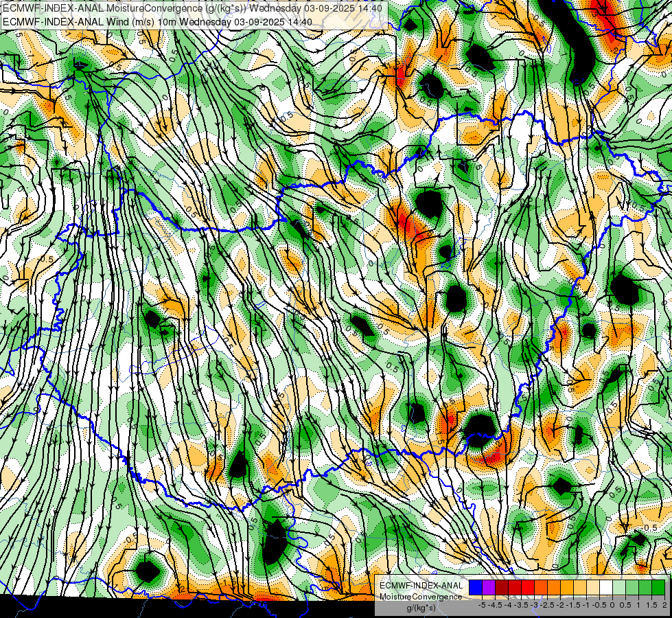This screenshot has width=672, height=618.
Task: Click the -2.5 legend scale value
Action: tap(547, 605)
